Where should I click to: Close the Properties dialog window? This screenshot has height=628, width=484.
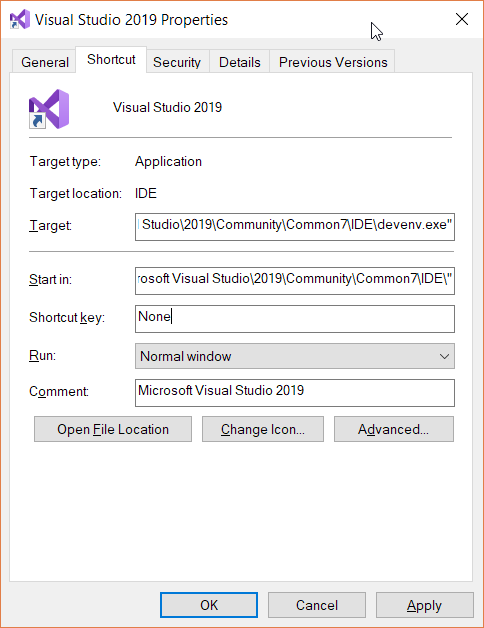tap(462, 19)
